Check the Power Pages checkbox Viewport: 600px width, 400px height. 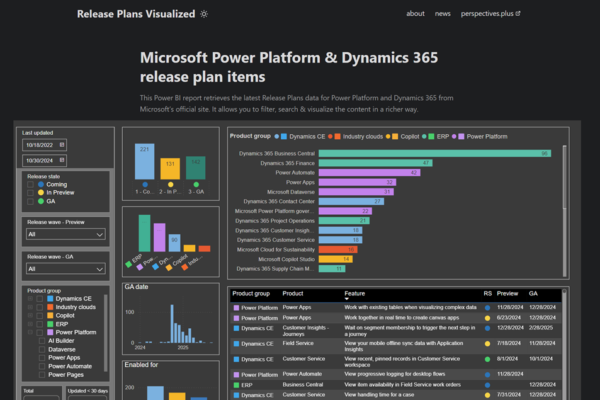point(42,375)
